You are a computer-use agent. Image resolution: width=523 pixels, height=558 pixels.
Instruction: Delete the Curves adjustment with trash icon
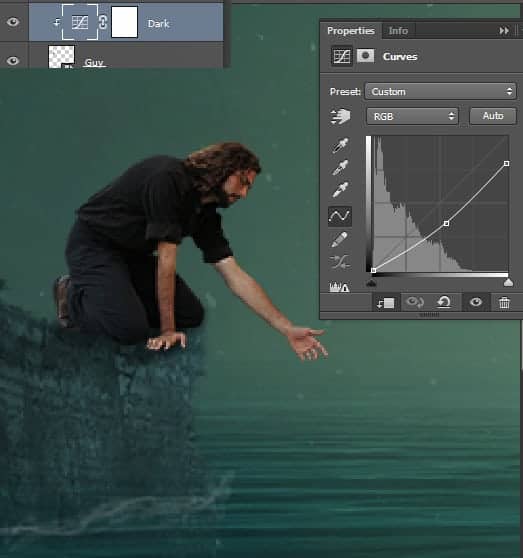(x=504, y=303)
